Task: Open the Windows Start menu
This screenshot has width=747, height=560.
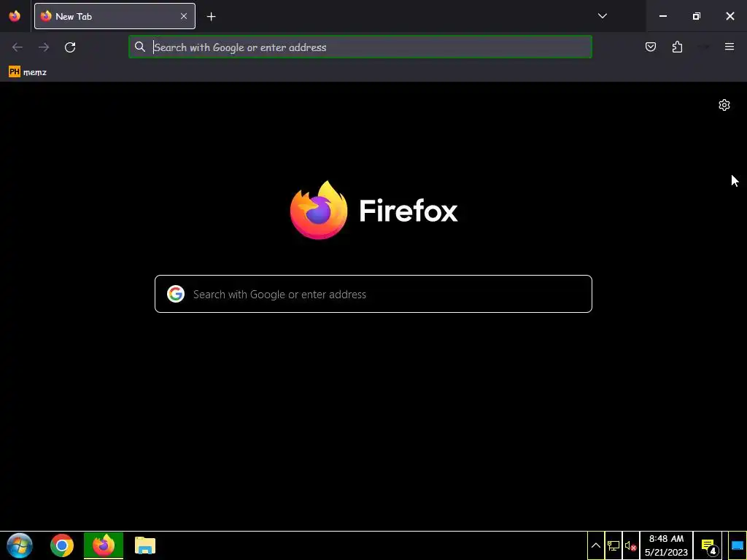Action: (20, 545)
